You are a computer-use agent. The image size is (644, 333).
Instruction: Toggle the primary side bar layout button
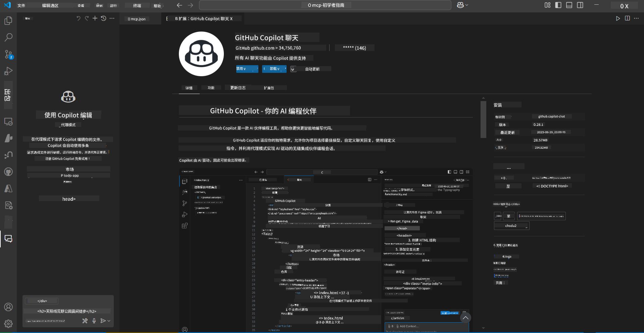[558, 5]
